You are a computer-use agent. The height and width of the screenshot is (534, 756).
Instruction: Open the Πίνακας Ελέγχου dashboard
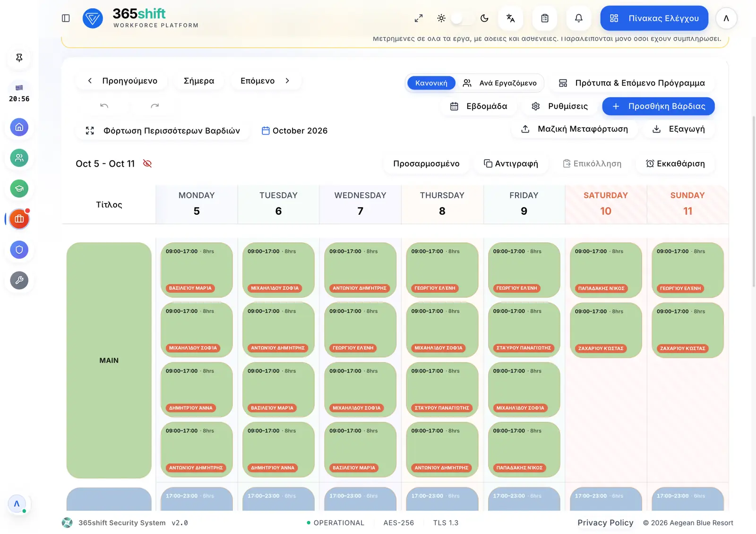[654, 18]
